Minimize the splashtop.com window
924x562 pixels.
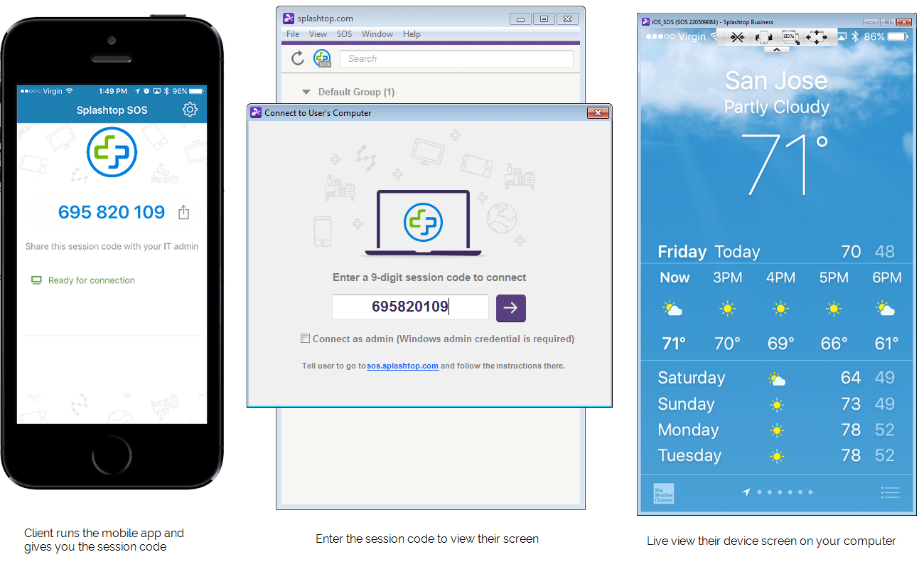[521, 18]
